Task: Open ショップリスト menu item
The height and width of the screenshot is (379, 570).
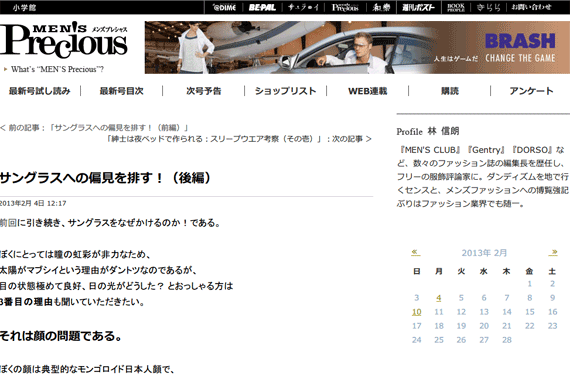Action: click(285, 91)
